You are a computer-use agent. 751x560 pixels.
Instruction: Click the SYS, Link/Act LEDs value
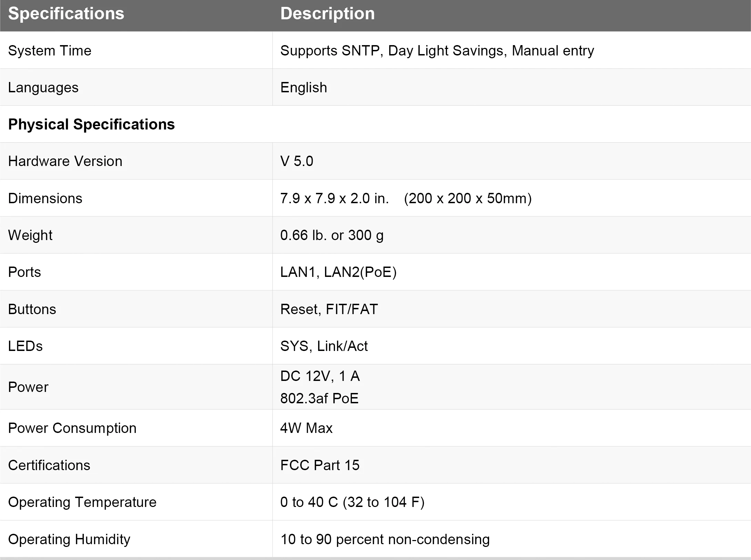pyautogui.click(x=324, y=346)
